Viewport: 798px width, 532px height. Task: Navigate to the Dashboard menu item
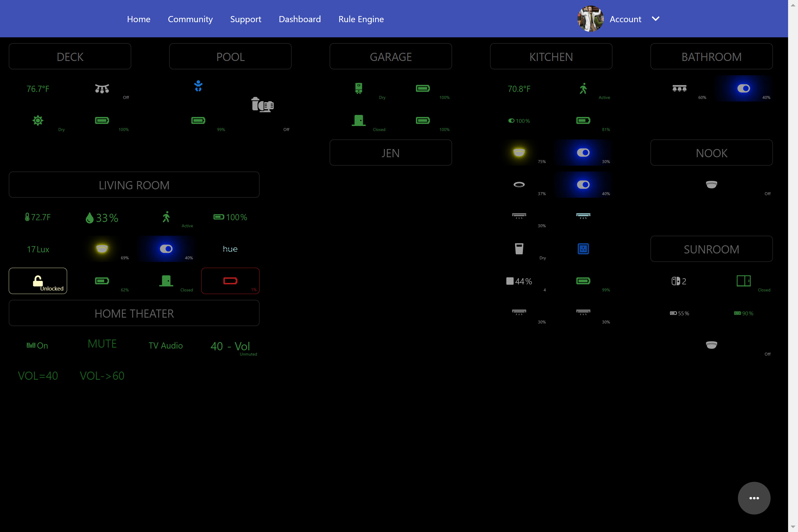coord(300,19)
